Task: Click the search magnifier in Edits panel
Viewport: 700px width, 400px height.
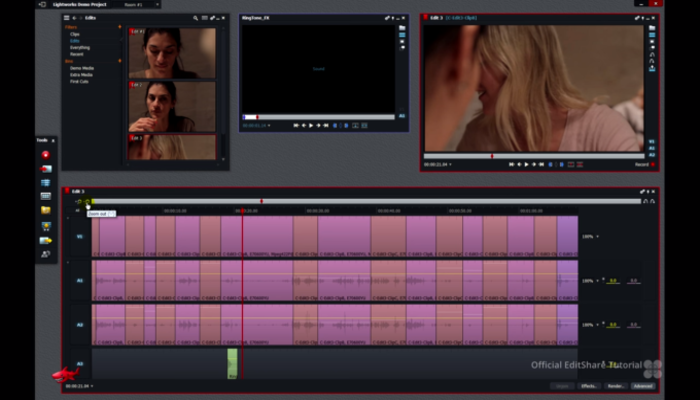Action: tap(196, 18)
